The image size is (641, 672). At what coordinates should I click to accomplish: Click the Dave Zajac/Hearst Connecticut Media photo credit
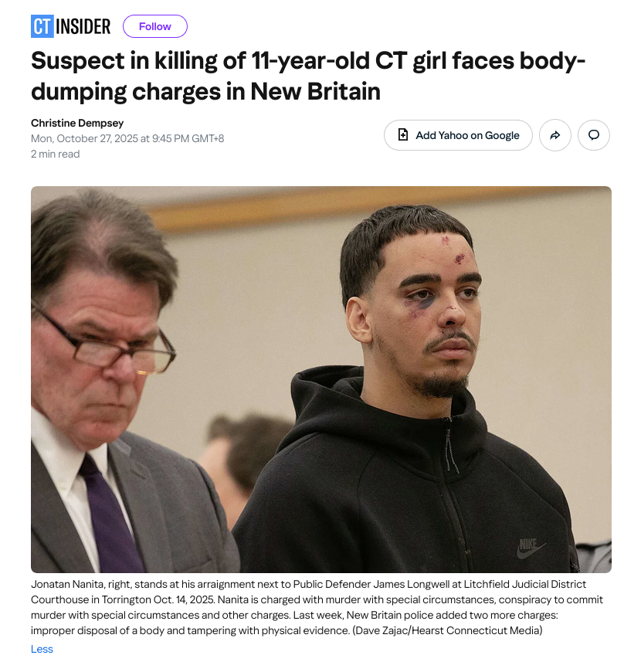click(447, 630)
